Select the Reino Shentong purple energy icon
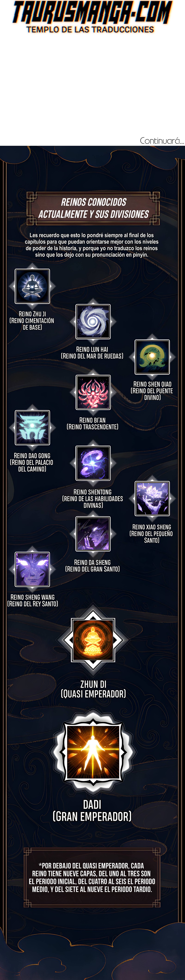Viewport: 185px width, 980px height. coord(93,463)
